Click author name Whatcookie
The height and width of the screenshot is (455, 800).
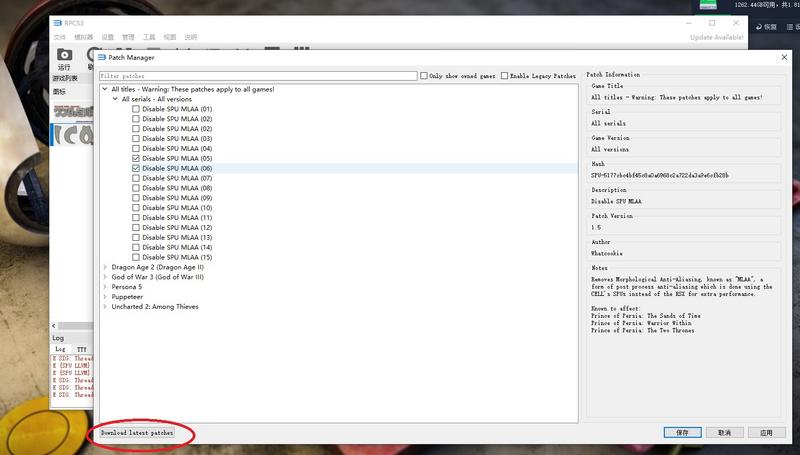click(x=607, y=253)
